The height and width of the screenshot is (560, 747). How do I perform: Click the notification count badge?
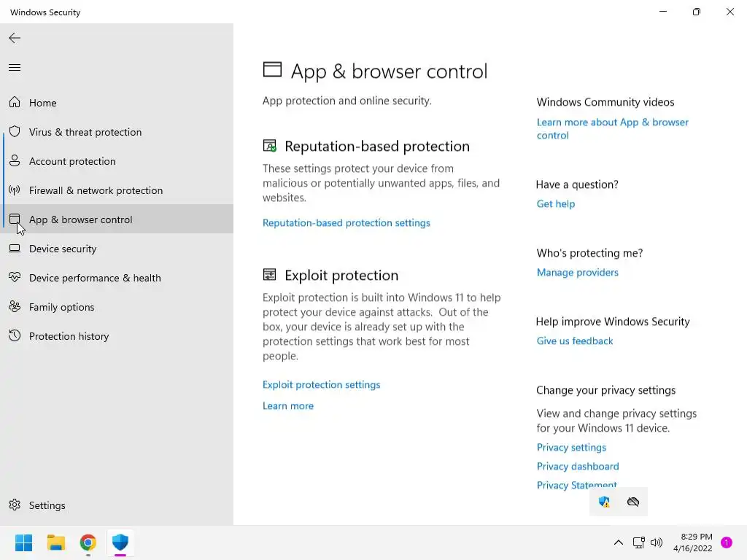click(727, 542)
